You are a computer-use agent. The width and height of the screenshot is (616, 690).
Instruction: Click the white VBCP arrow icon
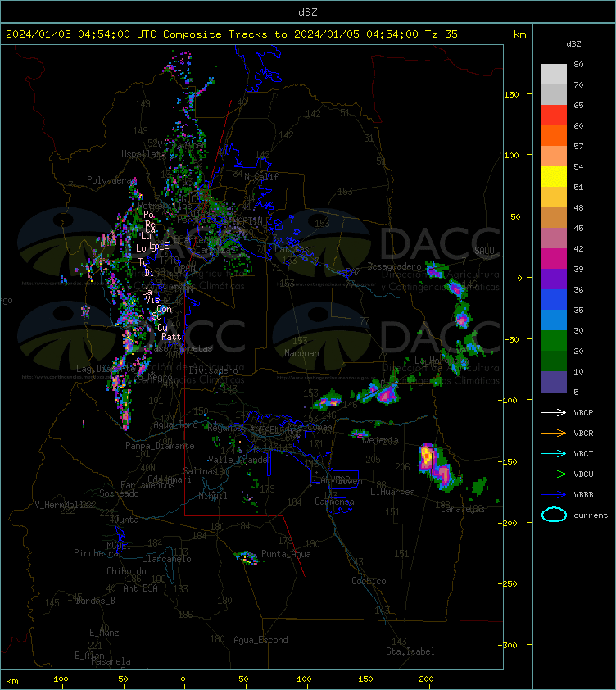point(554,412)
